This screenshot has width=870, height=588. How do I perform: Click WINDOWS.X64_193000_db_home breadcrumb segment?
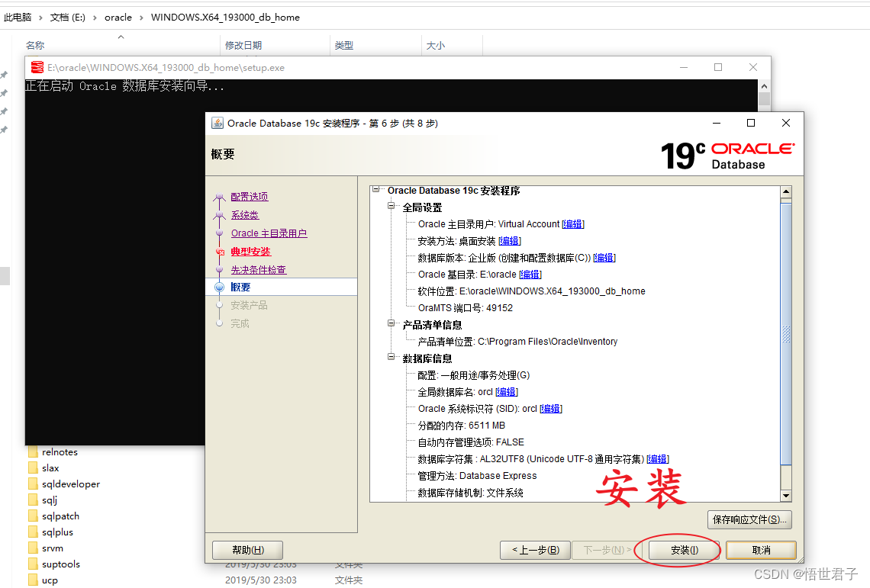[x=225, y=18]
